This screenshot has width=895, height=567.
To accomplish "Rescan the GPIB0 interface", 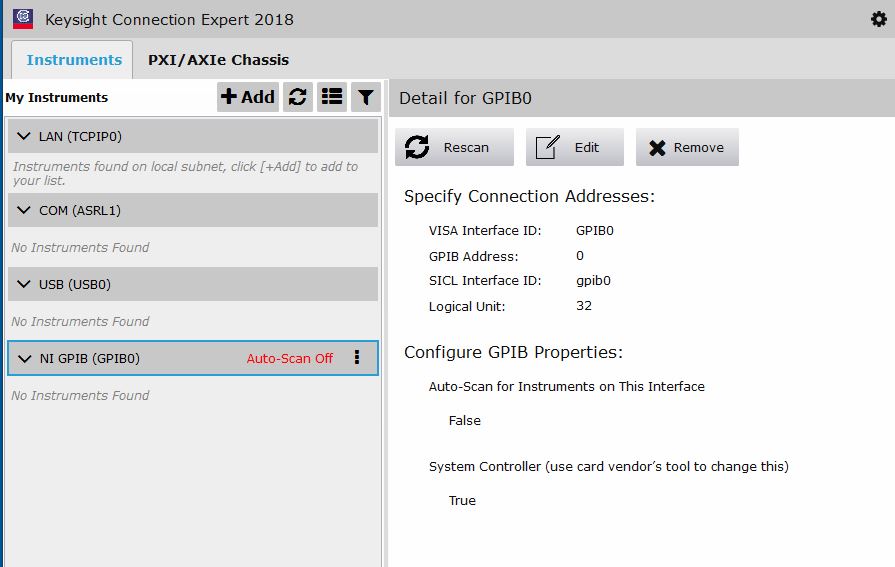I will coord(454,147).
